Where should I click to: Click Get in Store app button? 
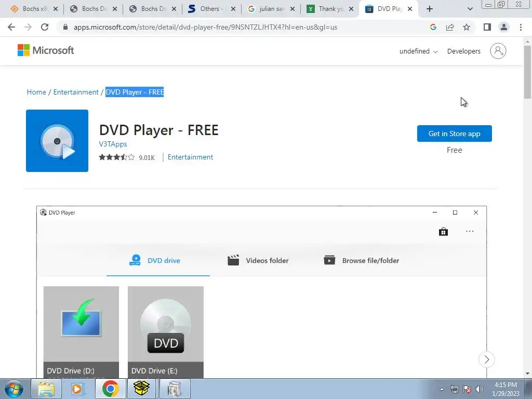click(454, 134)
